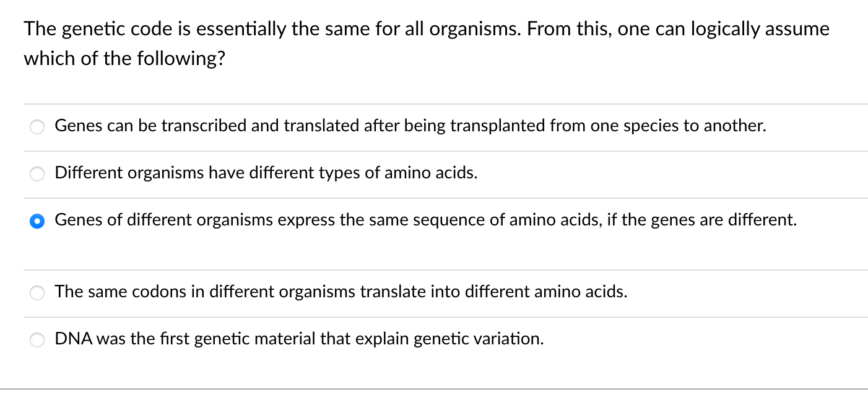Image resolution: width=868 pixels, height=415 pixels.
Task: Click 'same for all organisms' in the question
Action: [x=420, y=29]
